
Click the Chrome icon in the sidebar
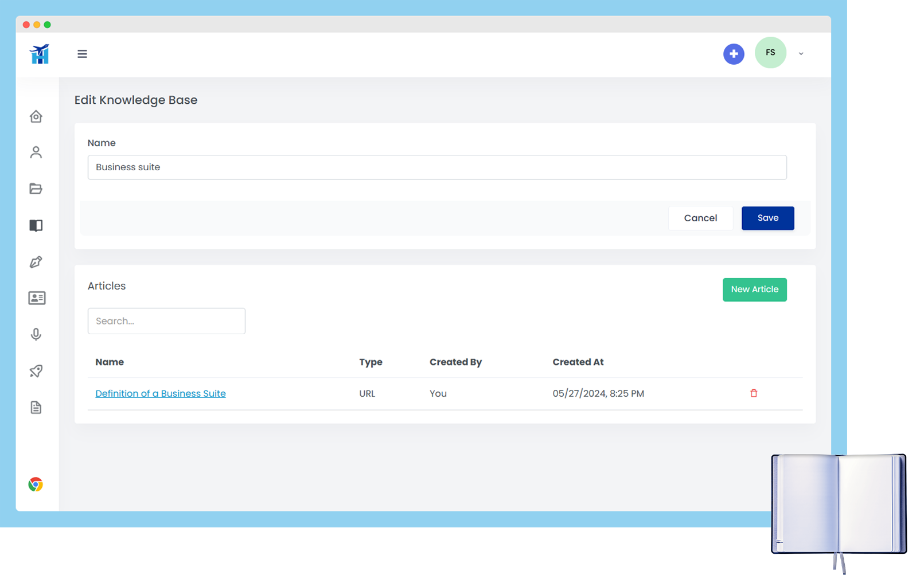[36, 484]
